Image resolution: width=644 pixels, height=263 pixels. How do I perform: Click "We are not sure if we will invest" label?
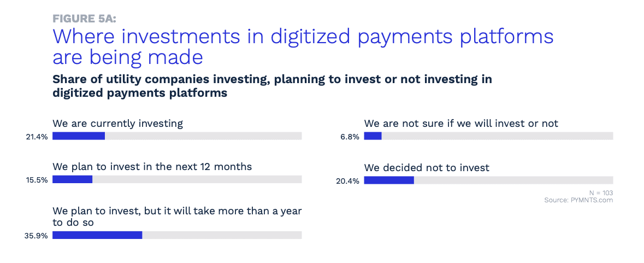pos(461,123)
